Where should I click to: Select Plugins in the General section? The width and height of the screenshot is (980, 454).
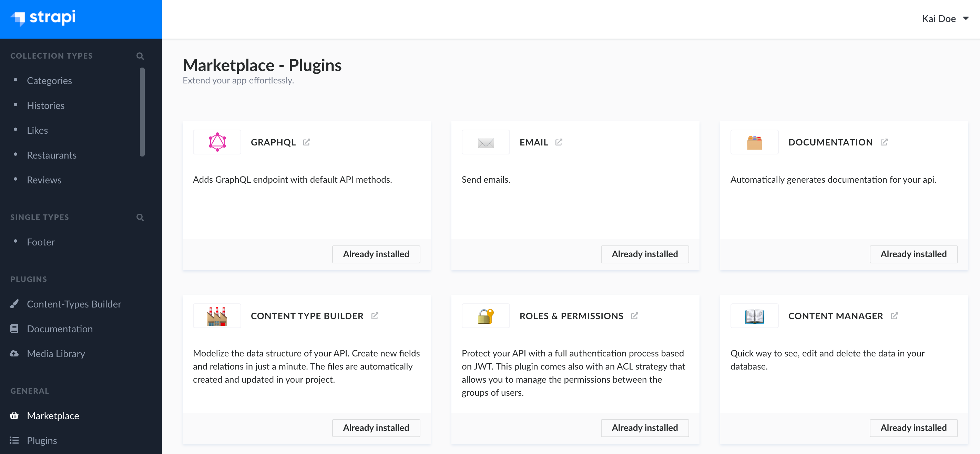(42, 440)
